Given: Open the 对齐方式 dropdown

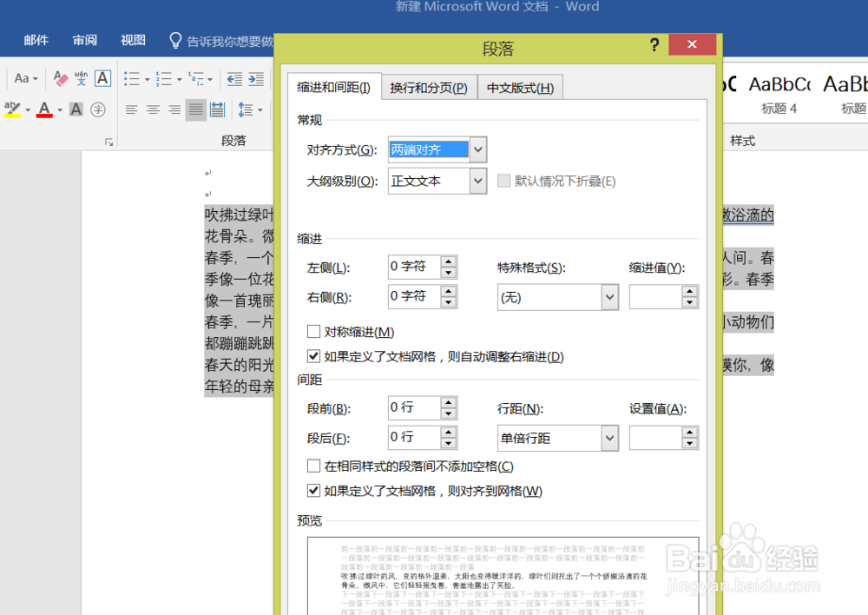Looking at the screenshot, I should tap(478, 149).
